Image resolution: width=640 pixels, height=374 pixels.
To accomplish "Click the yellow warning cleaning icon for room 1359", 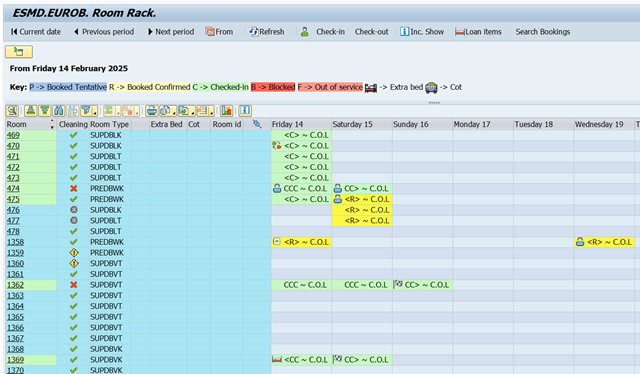I will 73,253.
